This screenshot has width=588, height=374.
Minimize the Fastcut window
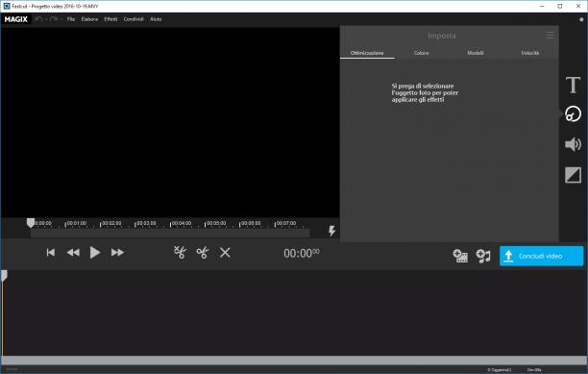[542, 6]
